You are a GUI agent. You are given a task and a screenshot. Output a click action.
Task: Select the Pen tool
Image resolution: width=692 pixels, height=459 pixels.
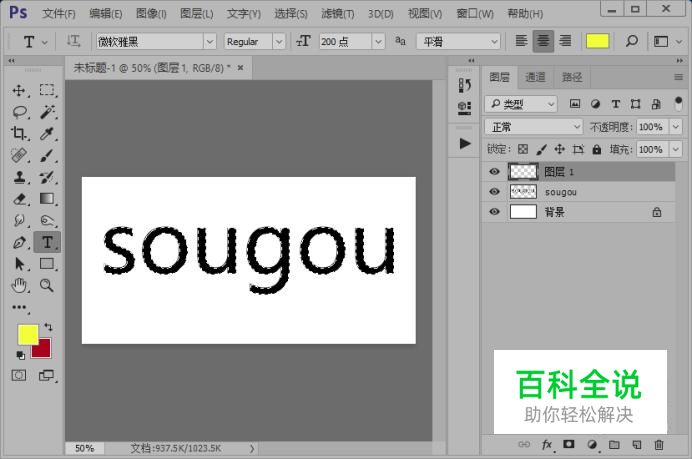19,242
